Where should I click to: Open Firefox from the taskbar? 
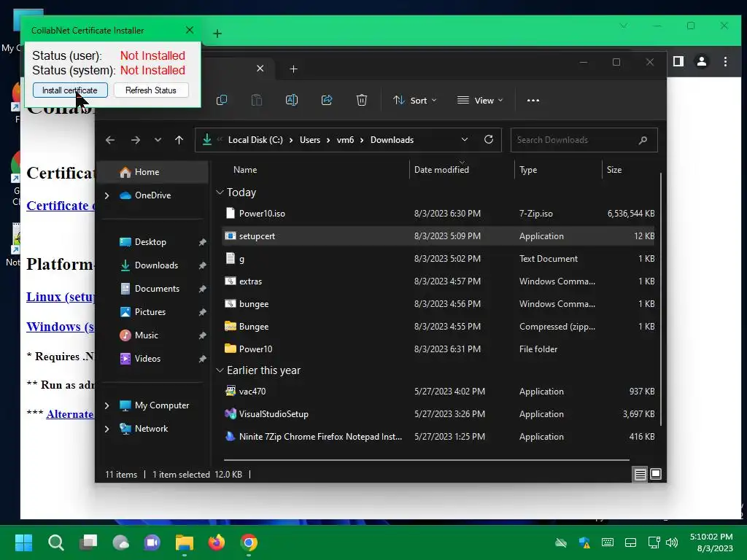(x=216, y=542)
